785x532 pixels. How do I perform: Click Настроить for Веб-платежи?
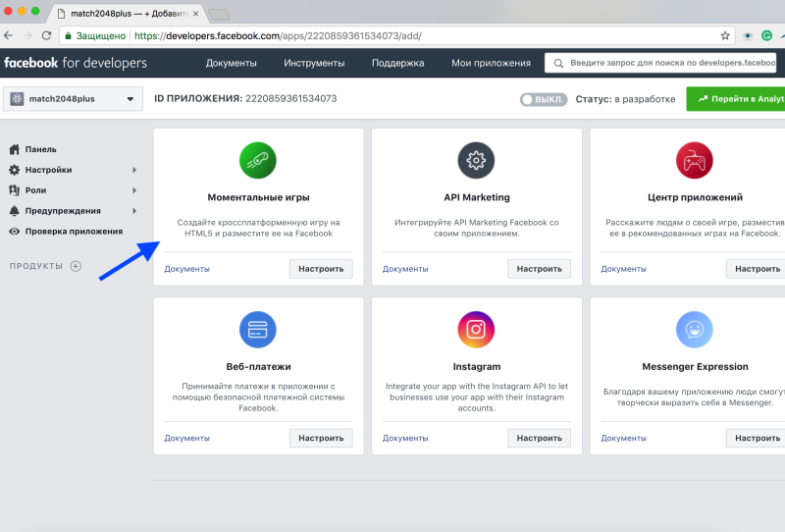(321, 439)
